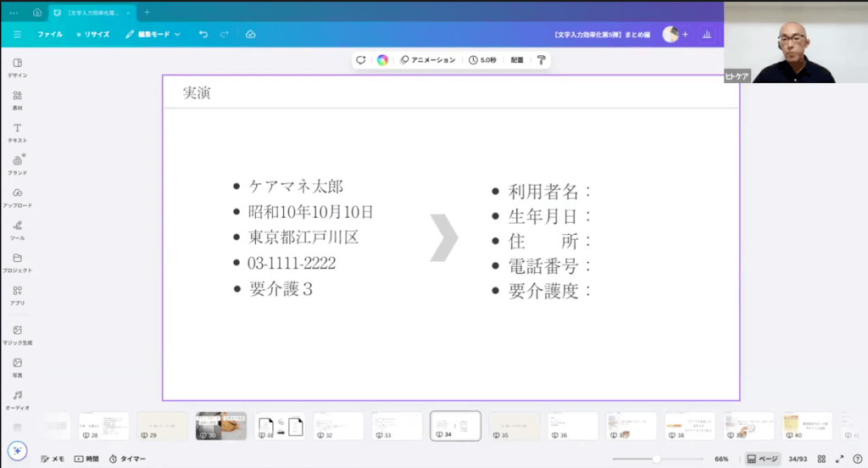Viewport: 868px width, 468px height.
Task: Click the paint roller style copy icon
Action: [541, 60]
